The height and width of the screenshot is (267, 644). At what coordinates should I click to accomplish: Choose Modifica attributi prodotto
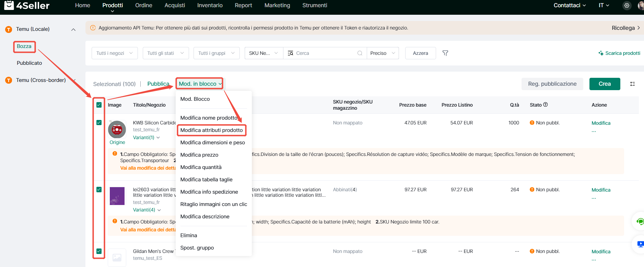(214, 130)
